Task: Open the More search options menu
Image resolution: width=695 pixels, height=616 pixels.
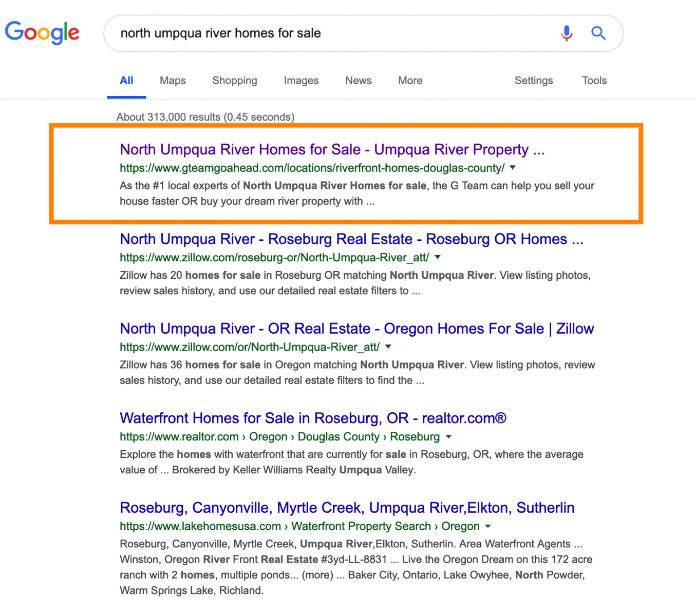Action: click(x=410, y=81)
